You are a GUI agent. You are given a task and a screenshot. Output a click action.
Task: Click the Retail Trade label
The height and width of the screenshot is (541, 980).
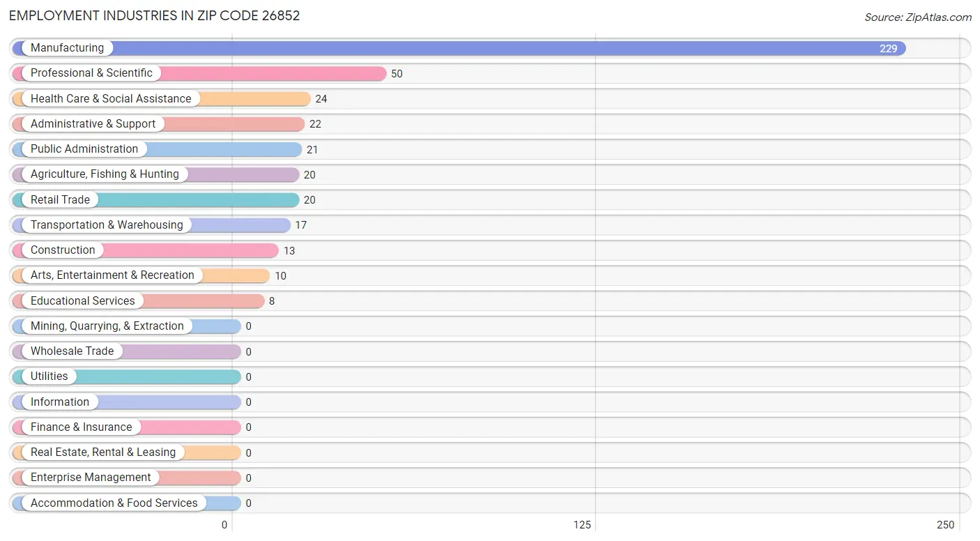click(x=60, y=199)
